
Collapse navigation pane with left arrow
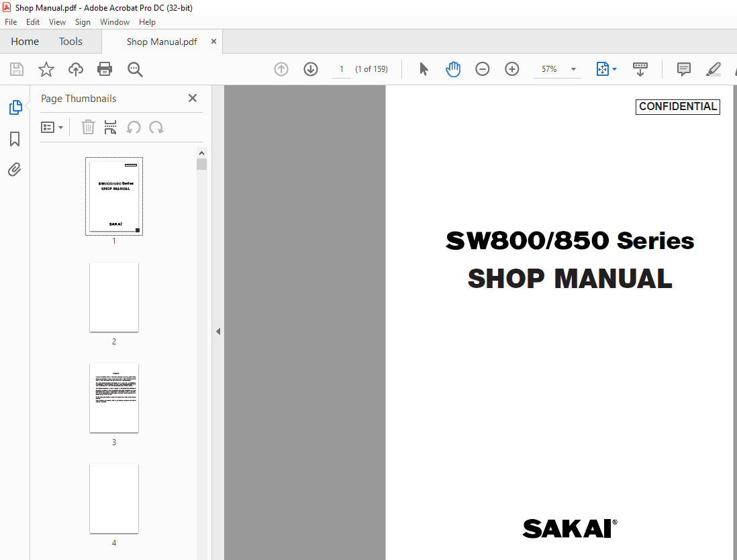coord(218,332)
